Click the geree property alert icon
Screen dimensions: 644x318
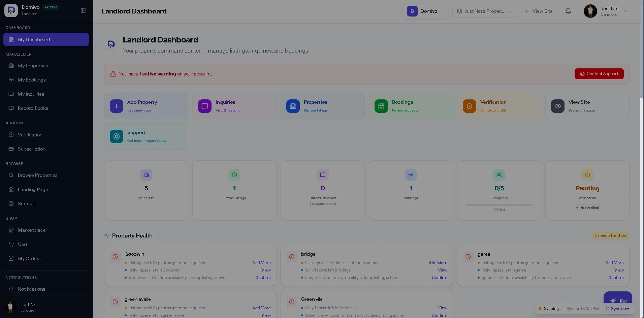(x=468, y=257)
